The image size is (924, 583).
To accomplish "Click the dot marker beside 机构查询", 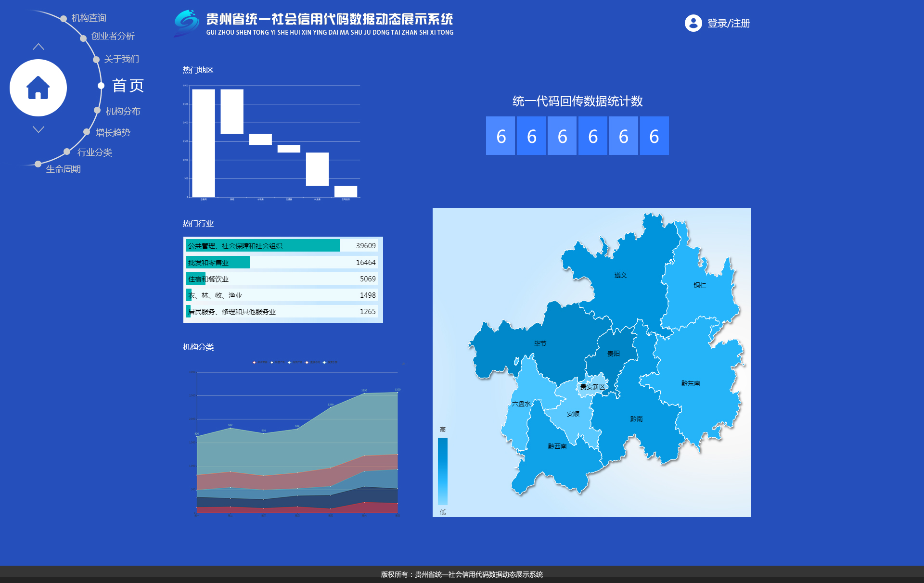I will tap(64, 19).
